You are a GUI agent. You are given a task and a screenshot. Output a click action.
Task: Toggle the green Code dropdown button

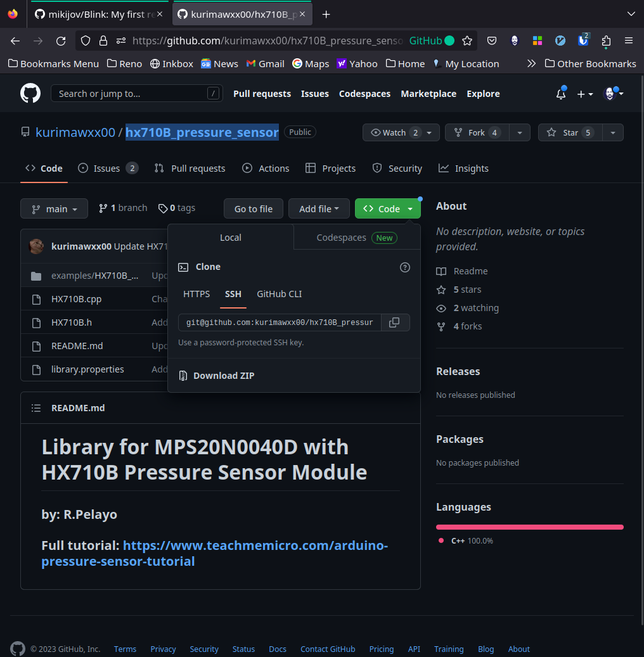coord(387,208)
